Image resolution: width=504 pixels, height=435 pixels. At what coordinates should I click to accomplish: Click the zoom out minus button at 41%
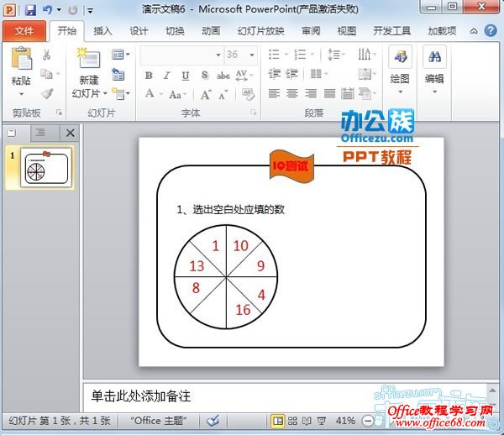tap(367, 420)
